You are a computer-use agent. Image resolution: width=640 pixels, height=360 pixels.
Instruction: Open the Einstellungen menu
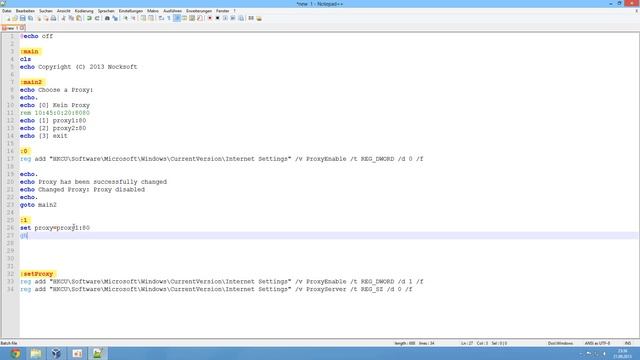(131, 11)
